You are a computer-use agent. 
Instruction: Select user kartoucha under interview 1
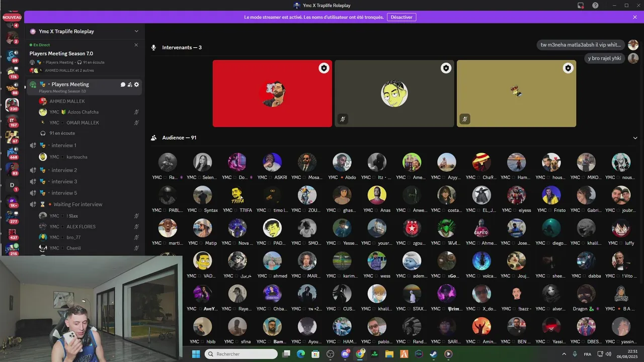(89, 157)
